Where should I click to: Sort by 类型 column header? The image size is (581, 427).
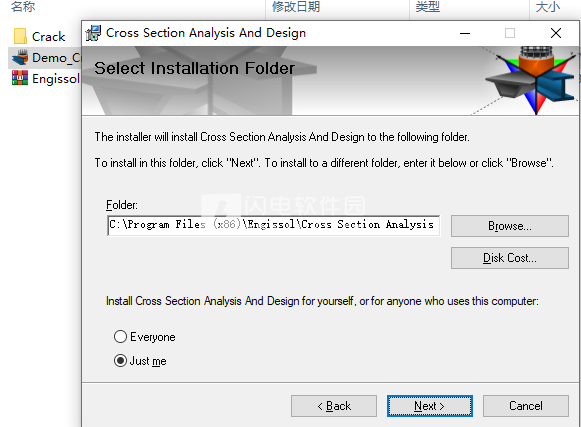pyautogui.click(x=428, y=6)
